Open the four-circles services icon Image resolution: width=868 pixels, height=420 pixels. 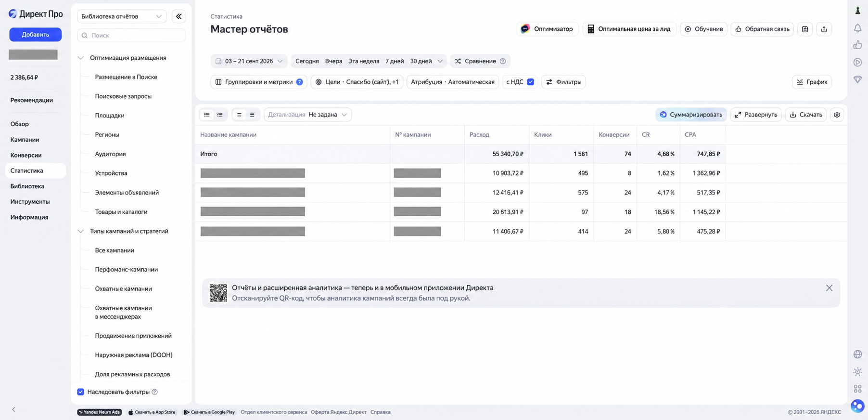click(857, 389)
